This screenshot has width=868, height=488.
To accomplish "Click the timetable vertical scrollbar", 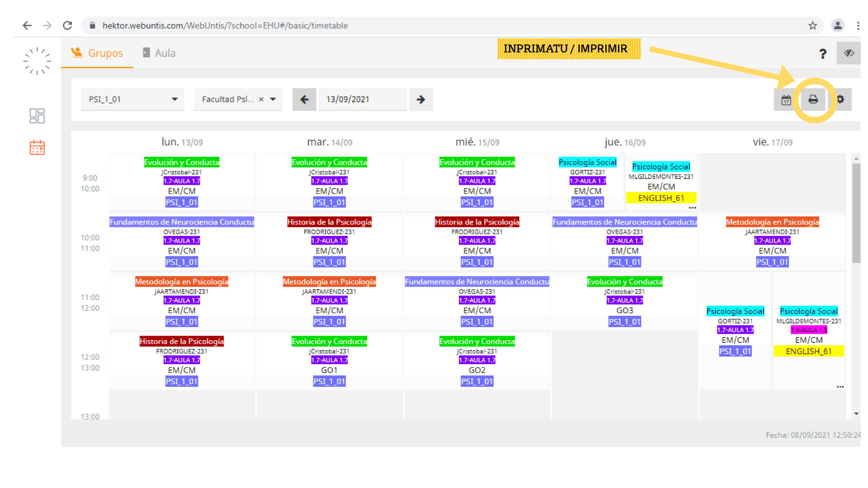I will pyautogui.click(x=856, y=212).
